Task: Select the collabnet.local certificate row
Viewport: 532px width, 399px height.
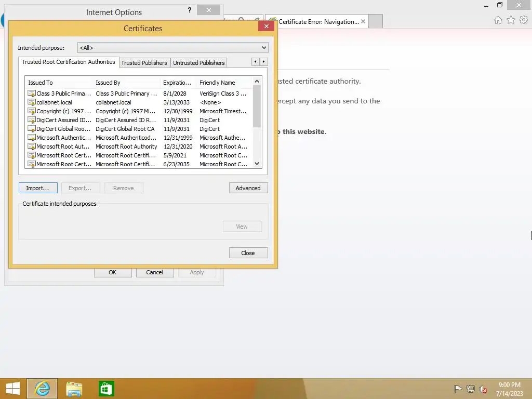Action: pyautogui.click(x=139, y=102)
